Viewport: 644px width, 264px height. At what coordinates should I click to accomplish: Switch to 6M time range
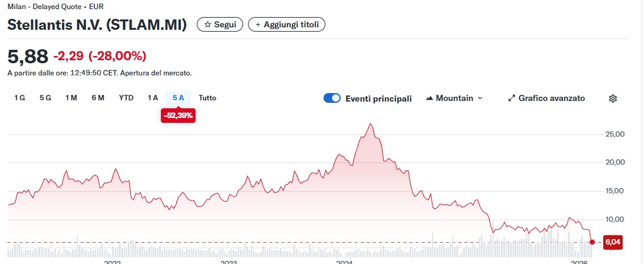98,98
